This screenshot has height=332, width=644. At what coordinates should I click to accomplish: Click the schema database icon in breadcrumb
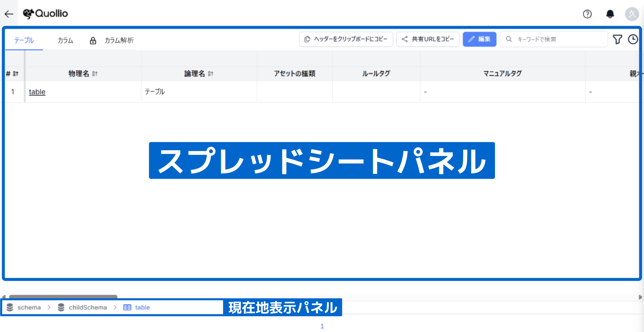(x=10, y=308)
